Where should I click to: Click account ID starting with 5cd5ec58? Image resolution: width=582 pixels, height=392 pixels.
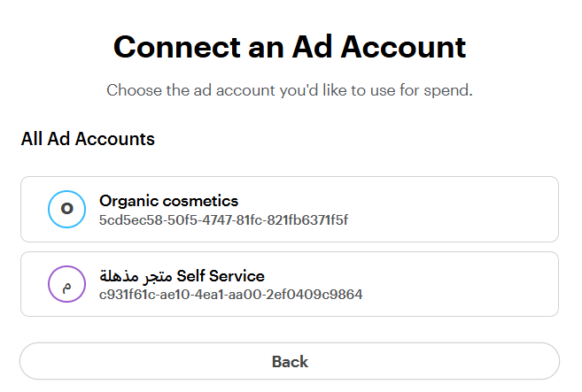point(223,219)
